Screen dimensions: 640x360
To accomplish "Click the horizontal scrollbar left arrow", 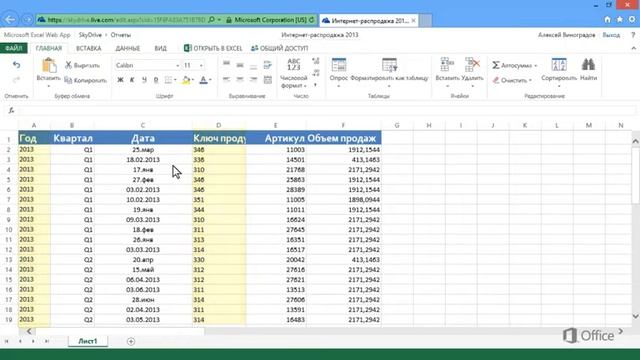I will (29, 331).
